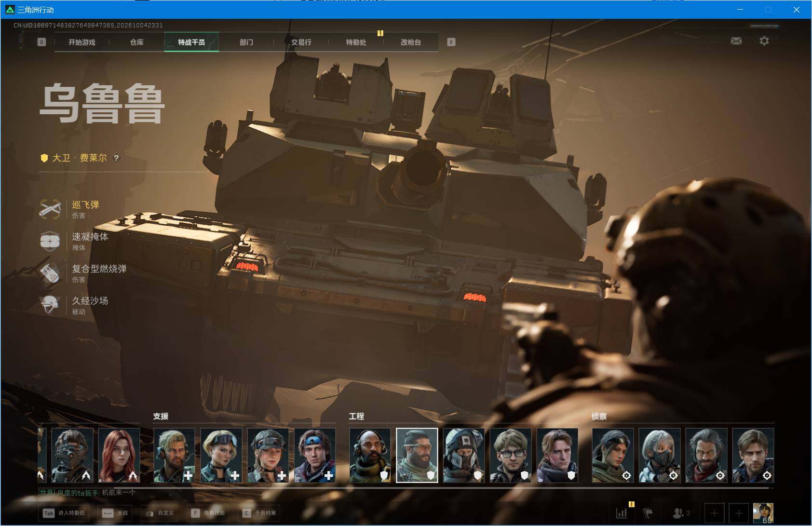Select the glasses-wearing engineer operator portrait

click(x=511, y=455)
